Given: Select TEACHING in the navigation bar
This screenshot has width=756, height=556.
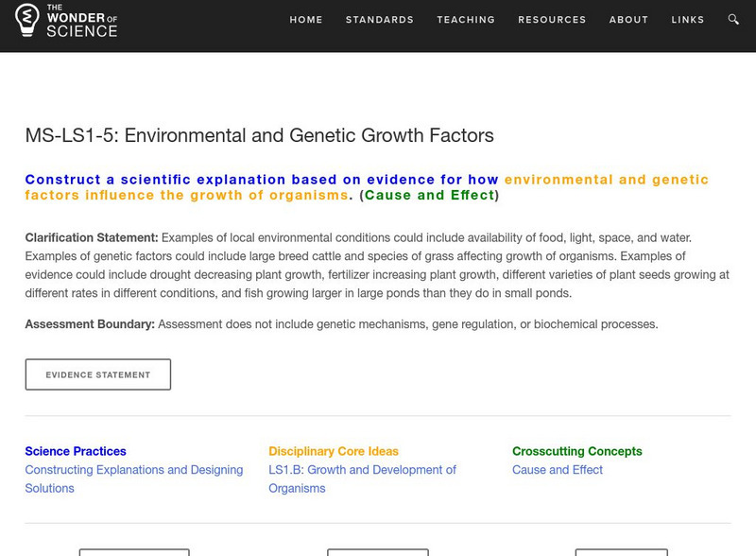Looking at the screenshot, I should (x=466, y=20).
